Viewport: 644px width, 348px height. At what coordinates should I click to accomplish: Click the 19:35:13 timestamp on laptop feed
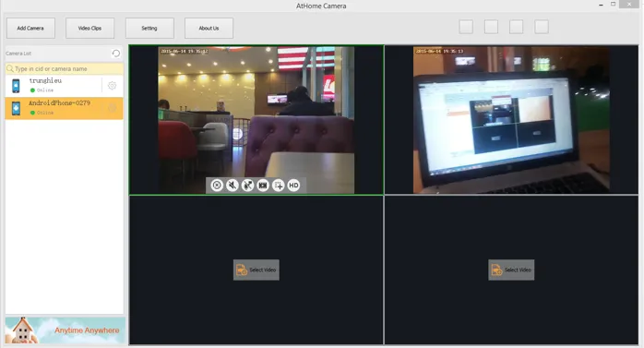(439, 52)
